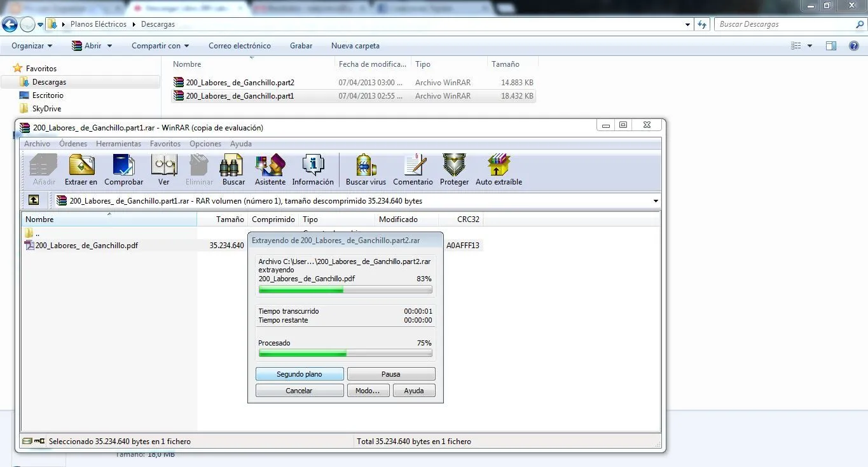The image size is (868, 467).
Task: Open the Herramientas menu
Action: [118, 144]
